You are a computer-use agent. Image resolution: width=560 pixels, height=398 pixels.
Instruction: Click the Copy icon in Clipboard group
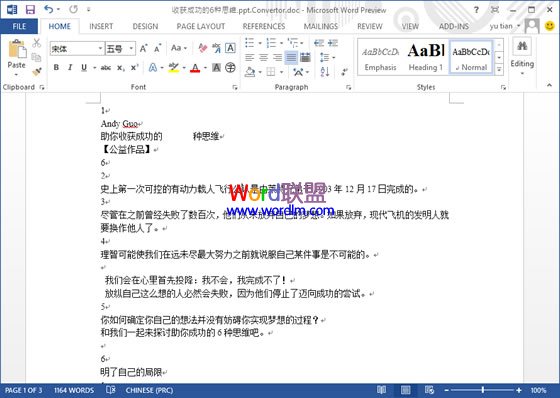36,57
